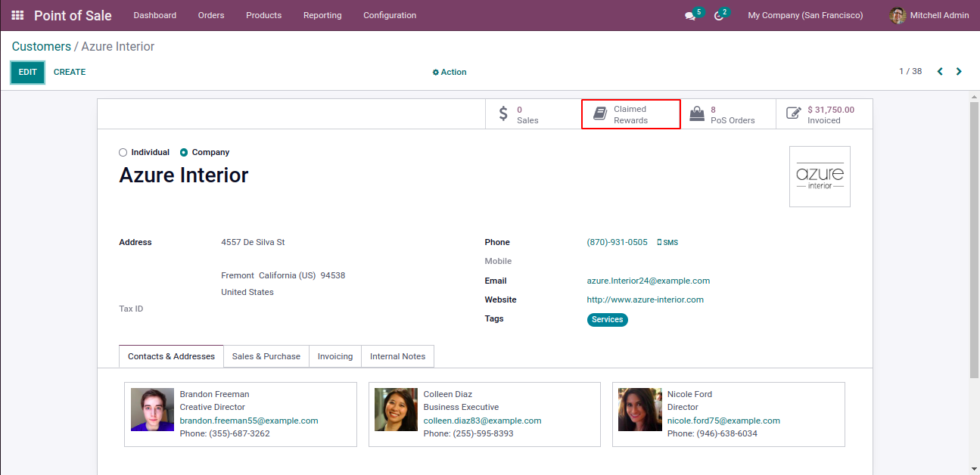Click the Creative Director job title
This screenshot has height=475, width=980.
click(213, 408)
